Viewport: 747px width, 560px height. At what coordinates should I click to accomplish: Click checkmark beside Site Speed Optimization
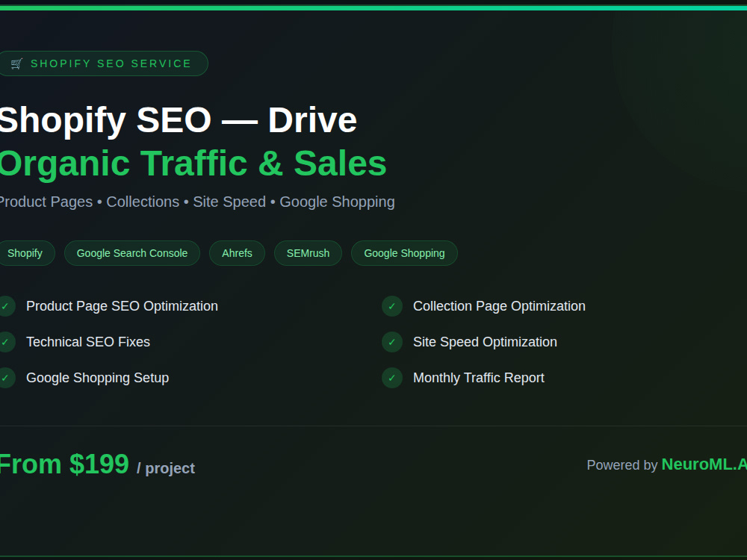tap(392, 342)
